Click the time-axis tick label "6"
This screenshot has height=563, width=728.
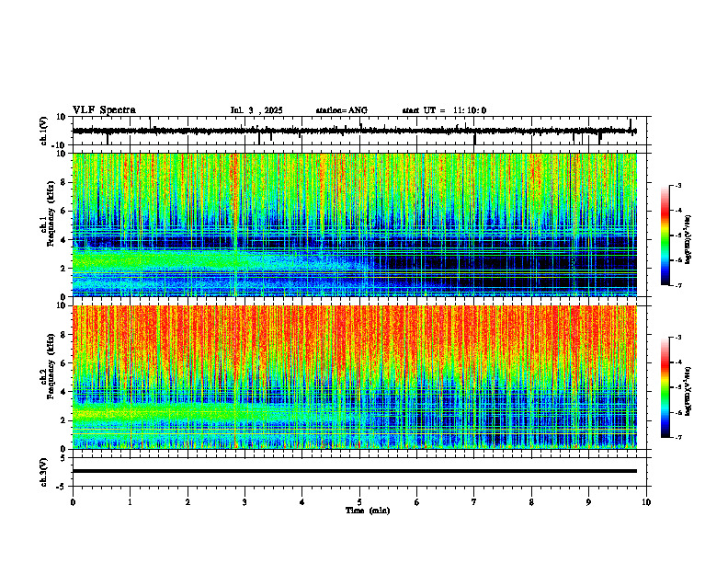417,502
